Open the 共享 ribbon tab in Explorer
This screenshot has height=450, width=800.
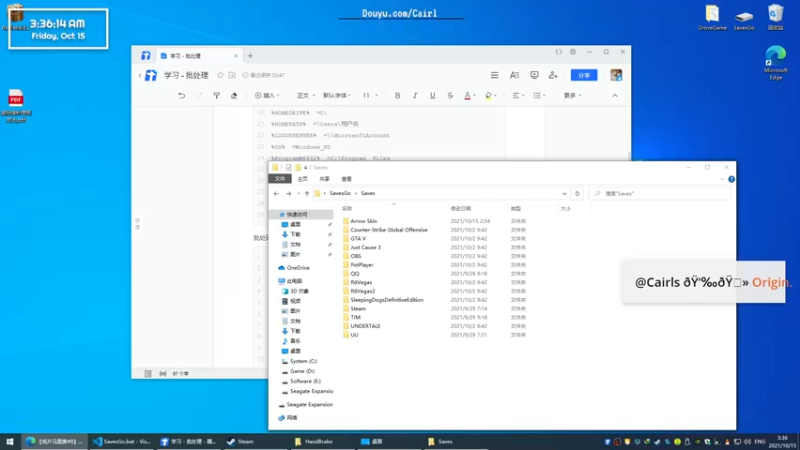click(x=324, y=179)
